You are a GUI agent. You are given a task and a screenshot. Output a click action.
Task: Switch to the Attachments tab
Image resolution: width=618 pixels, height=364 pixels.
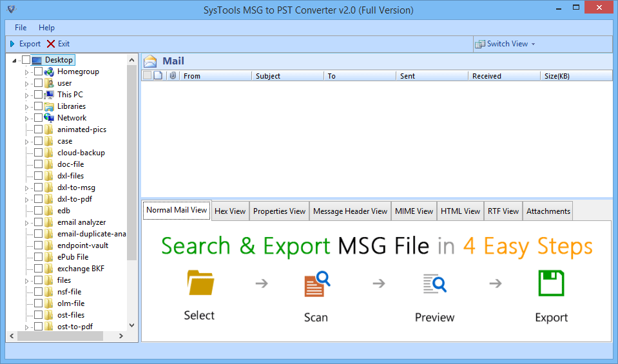pyautogui.click(x=548, y=211)
